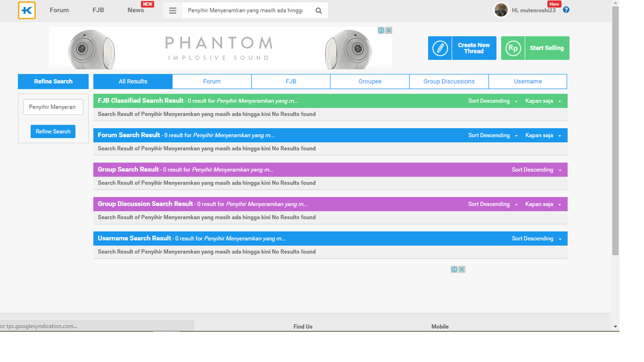The height and width of the screenshot is (362, 644).
Task: Switch to the Username tab
Action: coord(528,81)
